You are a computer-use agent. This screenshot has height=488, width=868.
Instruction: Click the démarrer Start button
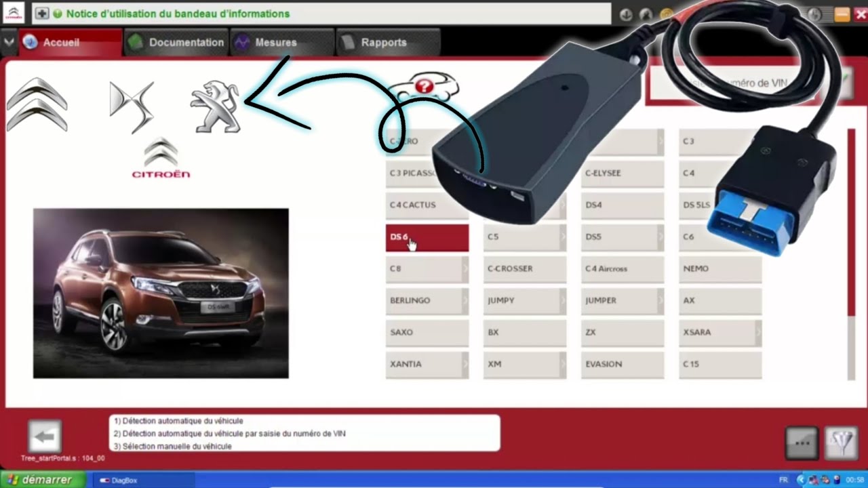click(x=43, y=480)
